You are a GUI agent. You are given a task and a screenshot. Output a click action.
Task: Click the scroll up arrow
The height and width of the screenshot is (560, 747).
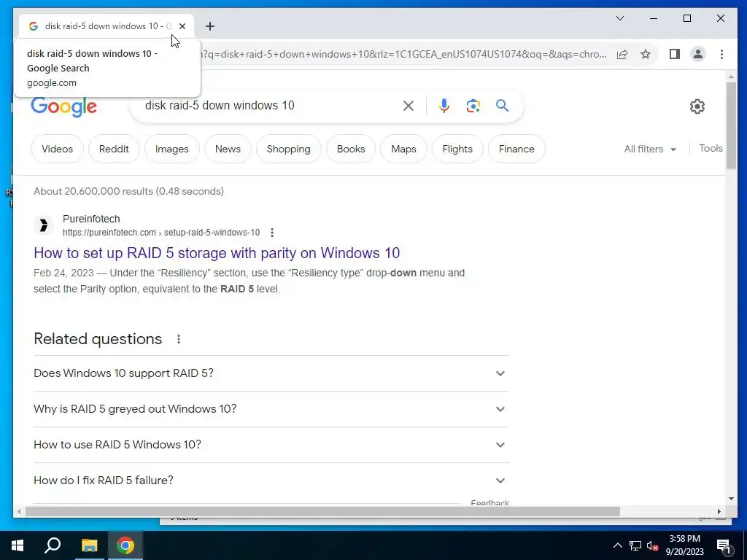731,77
